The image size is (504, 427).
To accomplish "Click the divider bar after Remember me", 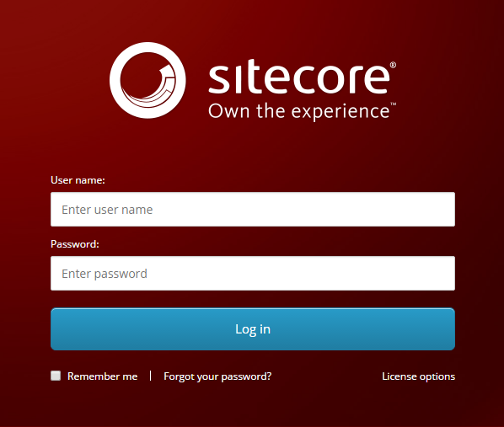I will click(x=150, y=376).
